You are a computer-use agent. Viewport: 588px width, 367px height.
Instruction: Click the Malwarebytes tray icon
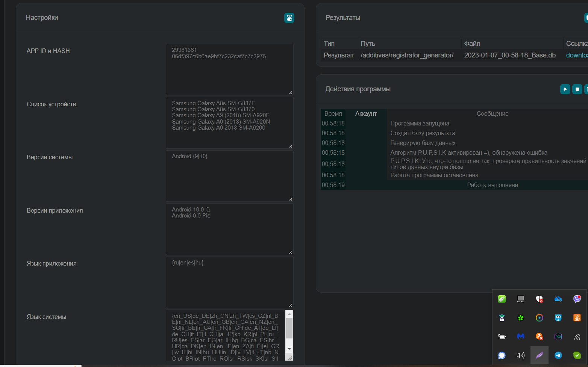pos(521,337)
